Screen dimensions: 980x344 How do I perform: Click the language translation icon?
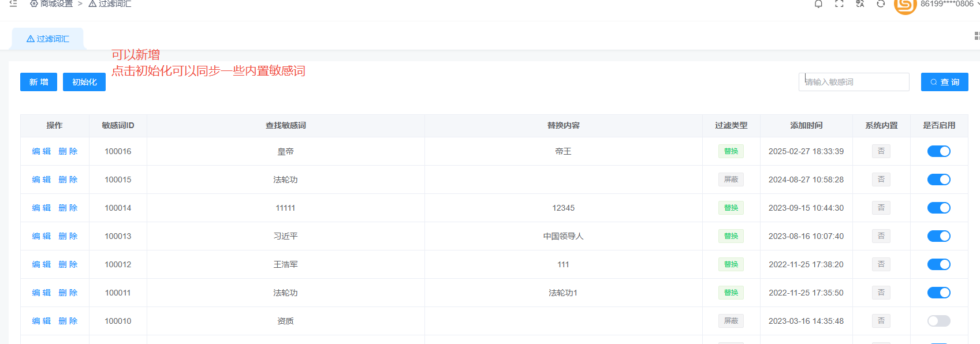(860, 4)
